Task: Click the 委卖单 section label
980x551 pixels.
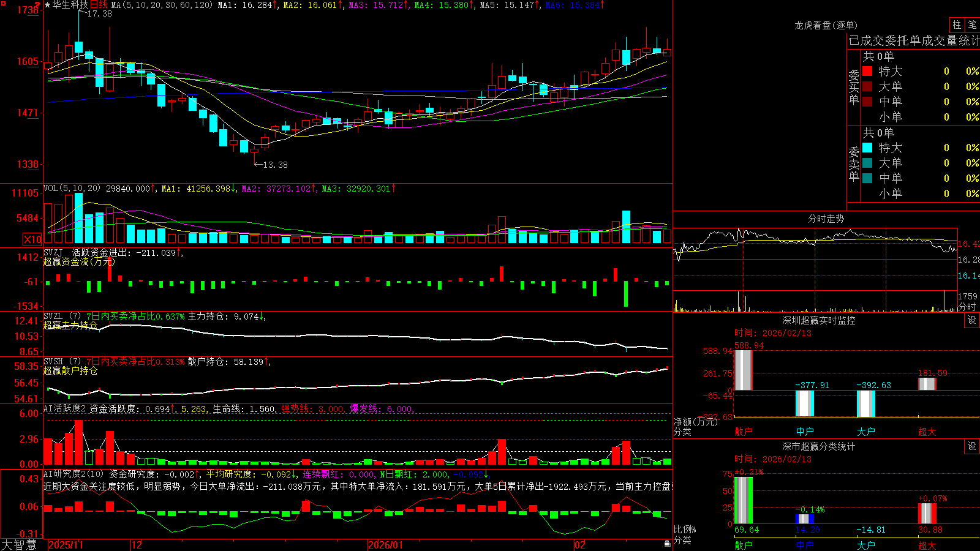Action: 854,163
